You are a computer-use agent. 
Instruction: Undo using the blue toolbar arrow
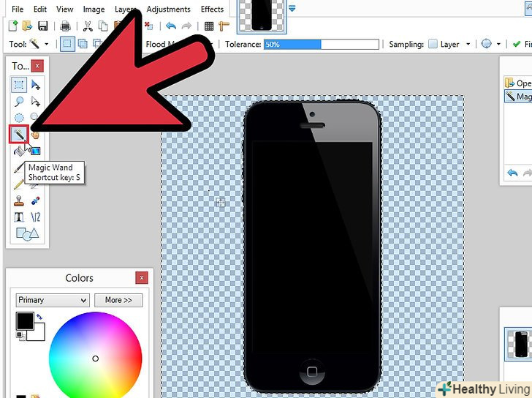(x=171, y=26)
